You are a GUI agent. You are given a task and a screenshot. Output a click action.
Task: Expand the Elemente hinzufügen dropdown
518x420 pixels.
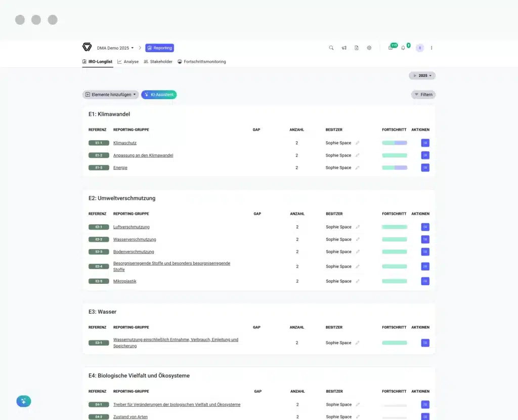click(x=110, y=95)
